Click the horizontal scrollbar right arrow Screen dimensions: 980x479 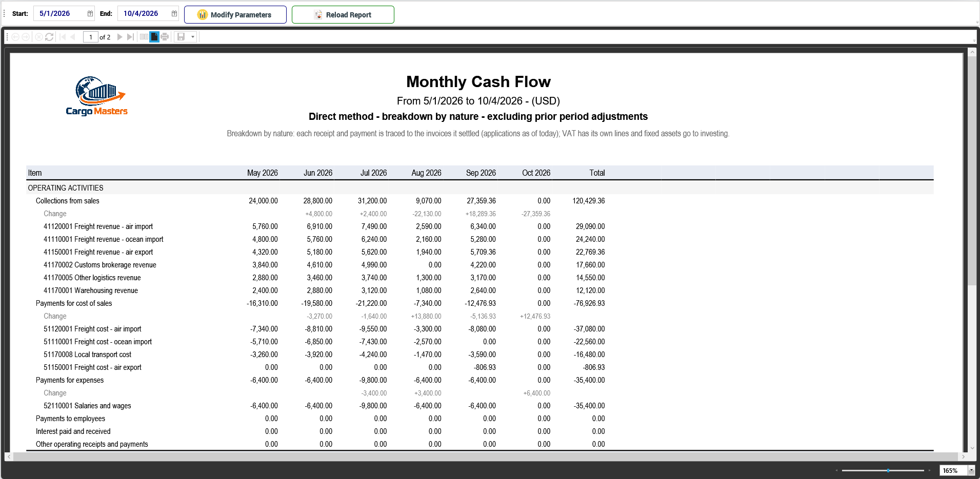963,456
